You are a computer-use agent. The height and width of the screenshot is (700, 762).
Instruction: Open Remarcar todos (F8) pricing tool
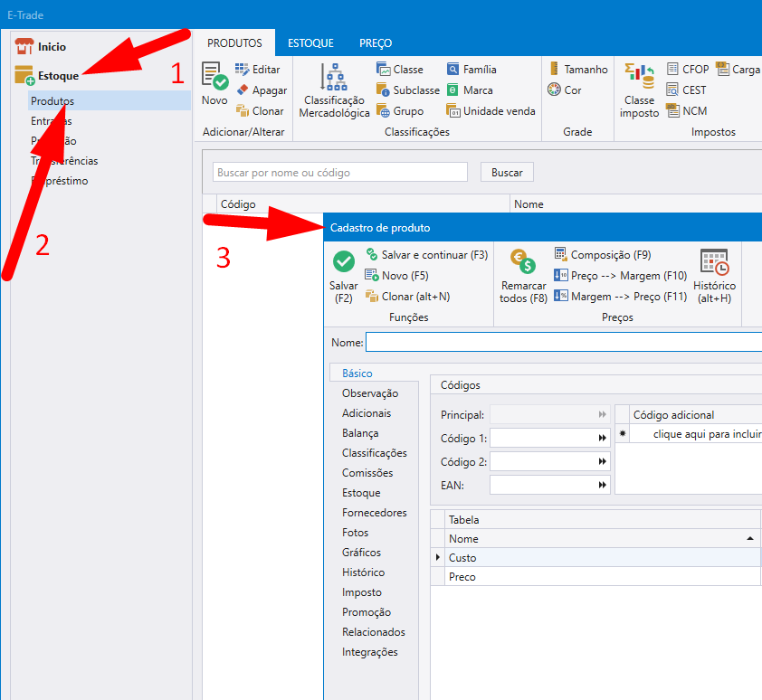tap(523, 262)
